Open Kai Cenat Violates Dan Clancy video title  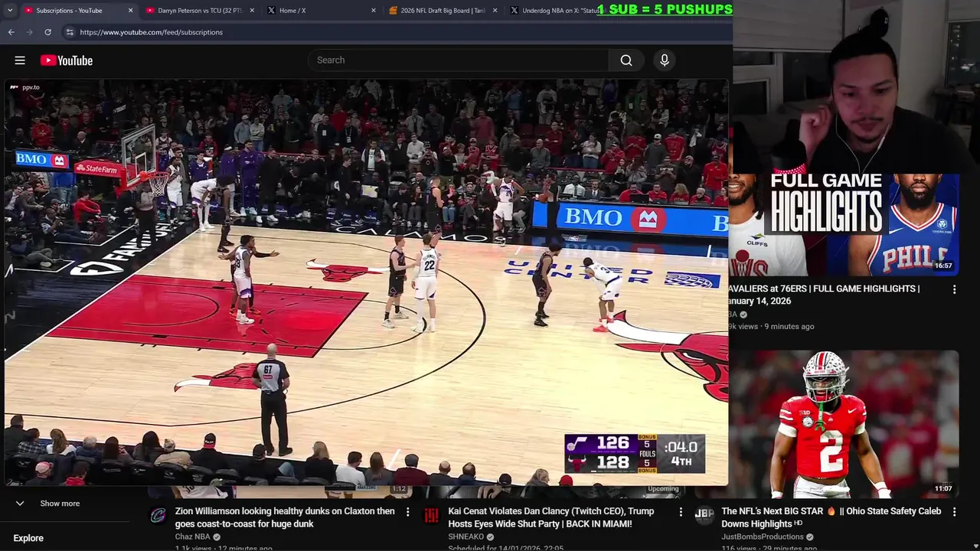[550, 517]
